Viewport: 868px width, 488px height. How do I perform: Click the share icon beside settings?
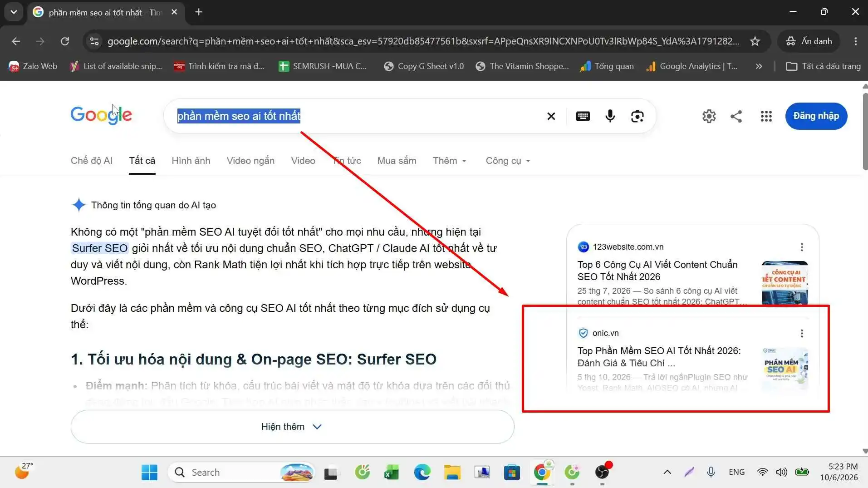[x=736, y=116]
